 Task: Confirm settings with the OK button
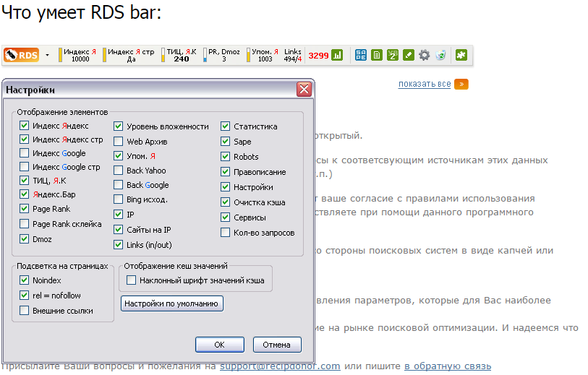pyautogui.click(x=220, y=345)
